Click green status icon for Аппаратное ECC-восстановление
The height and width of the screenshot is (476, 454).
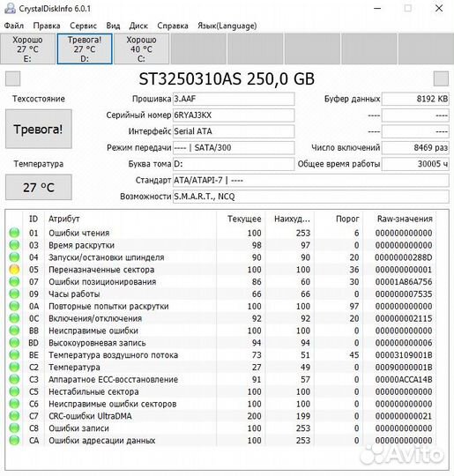click(x=14, y=379)
